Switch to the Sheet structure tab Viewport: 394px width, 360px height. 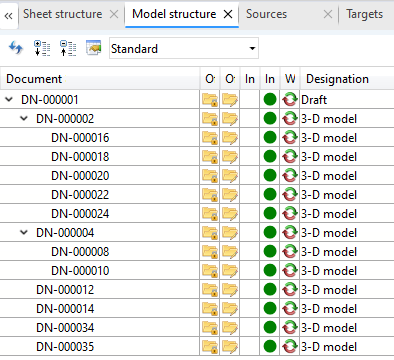click(63, 14)
